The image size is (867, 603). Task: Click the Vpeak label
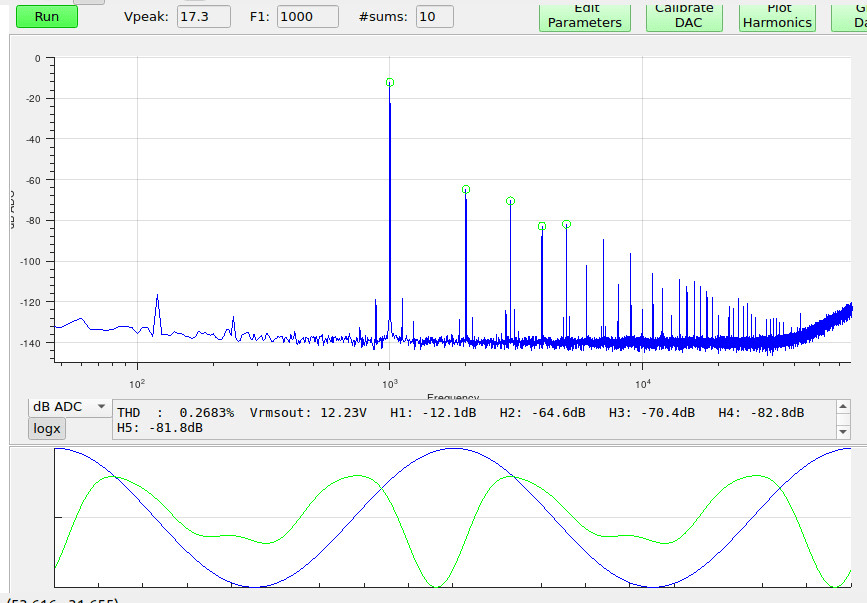coord(146,17)
